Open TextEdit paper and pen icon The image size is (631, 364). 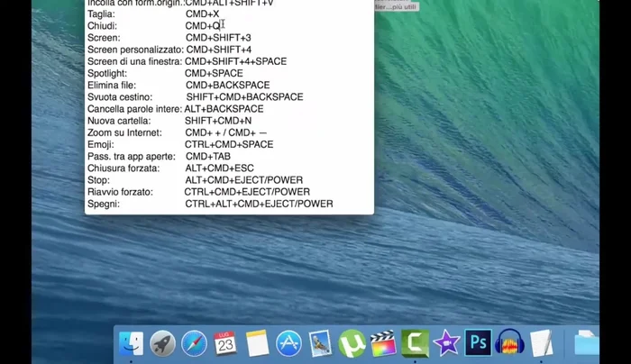click(x=541, y=343)
